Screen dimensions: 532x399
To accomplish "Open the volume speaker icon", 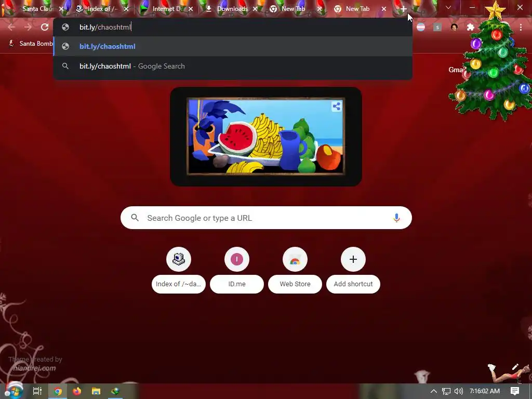I will (458, 391).
